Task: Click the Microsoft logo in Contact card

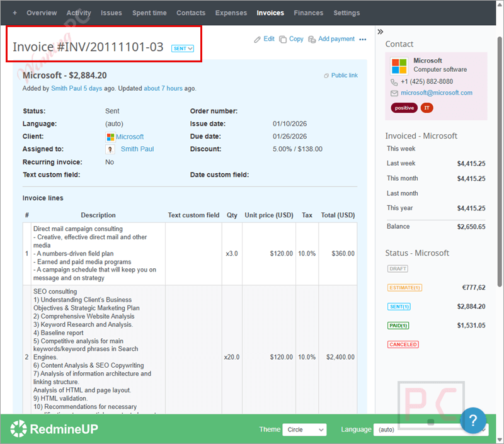Action: pyautogui.click(x=399, y=66)
